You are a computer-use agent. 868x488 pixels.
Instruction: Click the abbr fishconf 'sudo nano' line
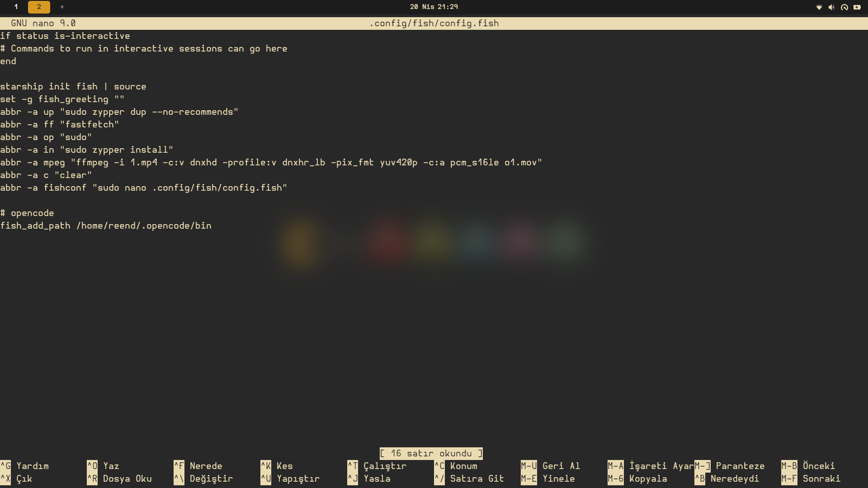(x=144, y=188)
